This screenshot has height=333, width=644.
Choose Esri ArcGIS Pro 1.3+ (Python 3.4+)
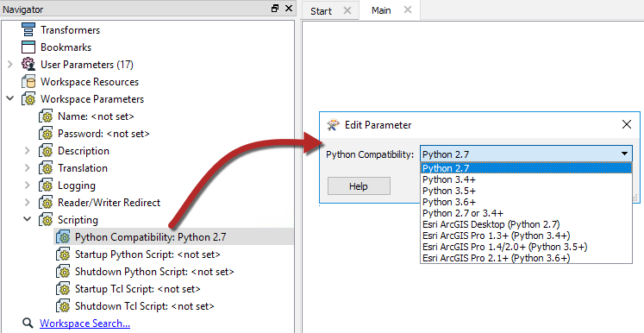[526, 236]
